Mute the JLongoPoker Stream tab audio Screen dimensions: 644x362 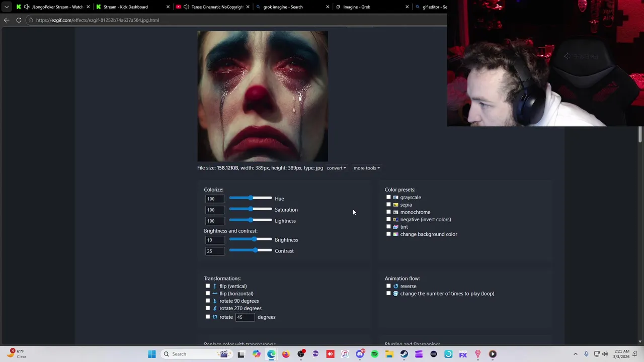[27, 7]
